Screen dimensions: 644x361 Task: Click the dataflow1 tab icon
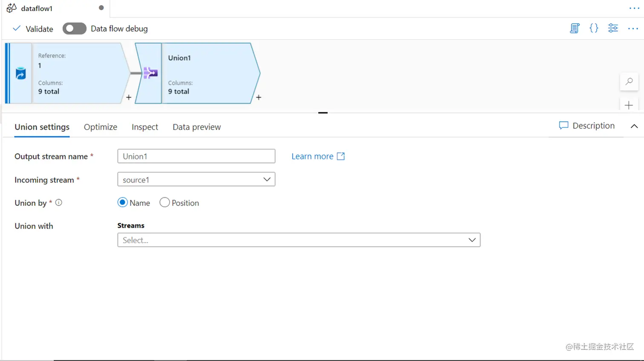[x=11, y=8]
